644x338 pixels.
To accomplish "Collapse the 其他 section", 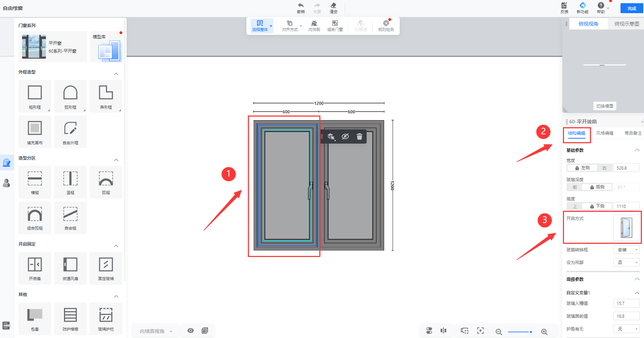I will pos(116,296).
